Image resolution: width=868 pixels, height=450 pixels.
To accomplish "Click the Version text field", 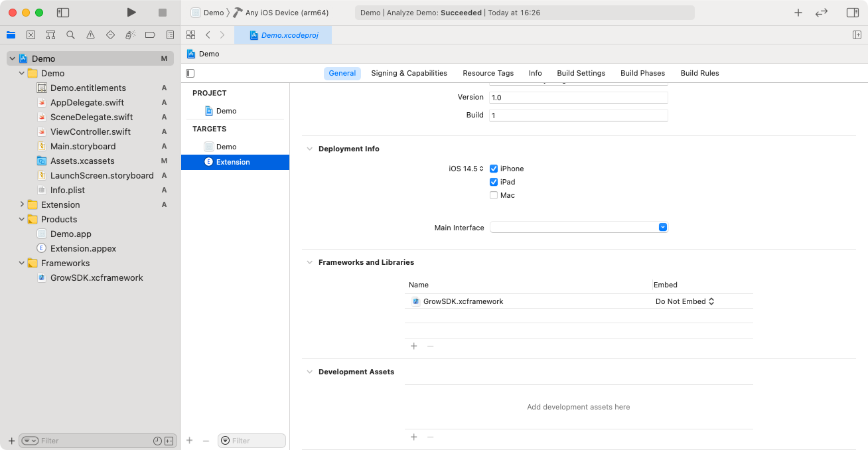I will (x=579, y=97).
